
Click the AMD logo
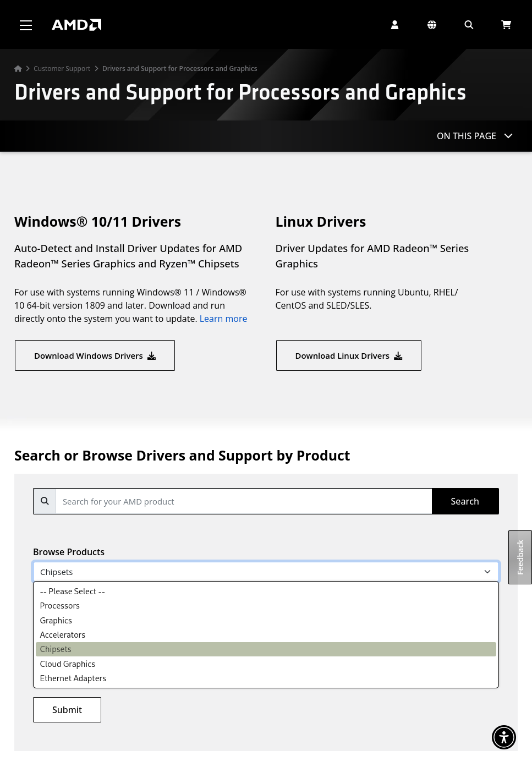(76, 25)
